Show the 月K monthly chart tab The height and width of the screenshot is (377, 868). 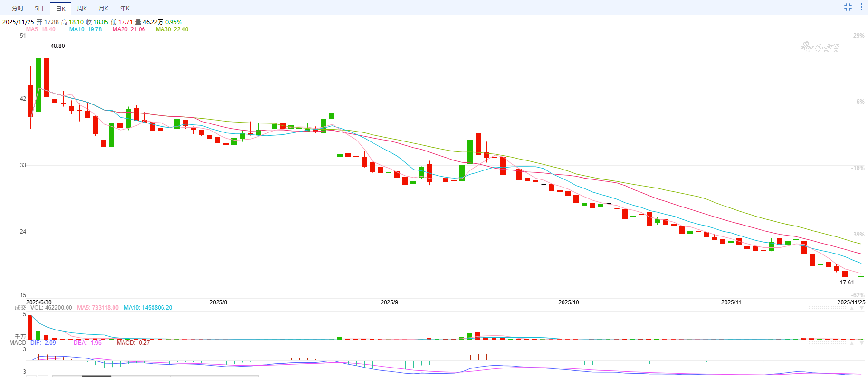[x=104, y=9]
